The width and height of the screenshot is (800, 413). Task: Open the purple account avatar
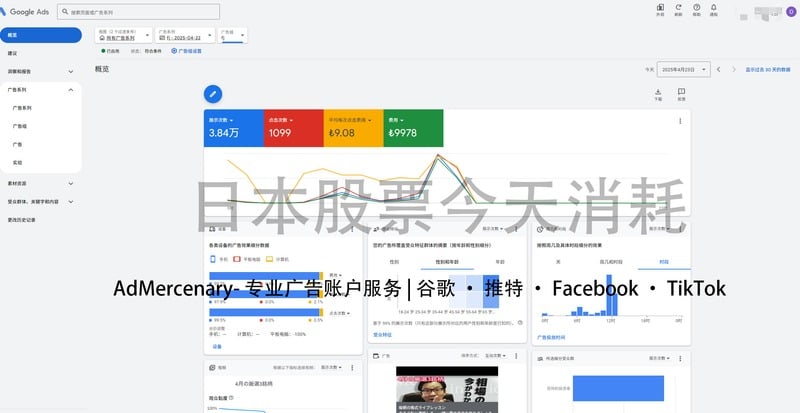pos(791,11)
